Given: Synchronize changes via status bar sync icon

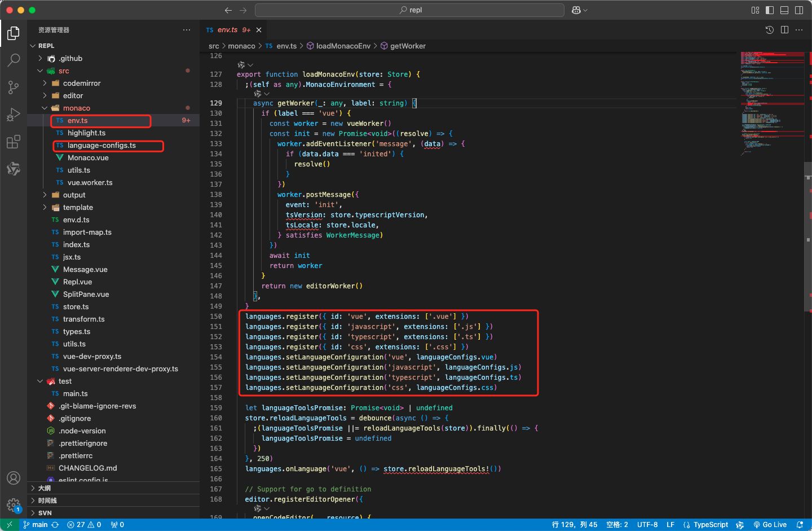Looking at the screenshot, I should coord(55,525).
